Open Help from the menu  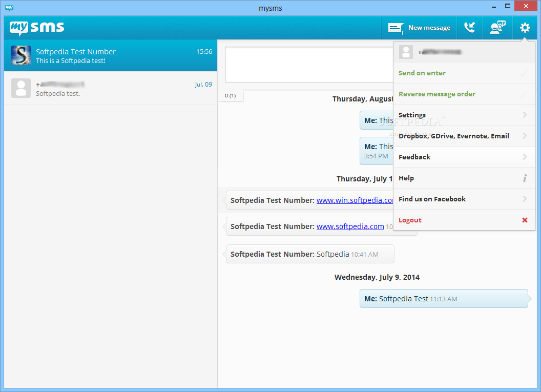(464, 178)
